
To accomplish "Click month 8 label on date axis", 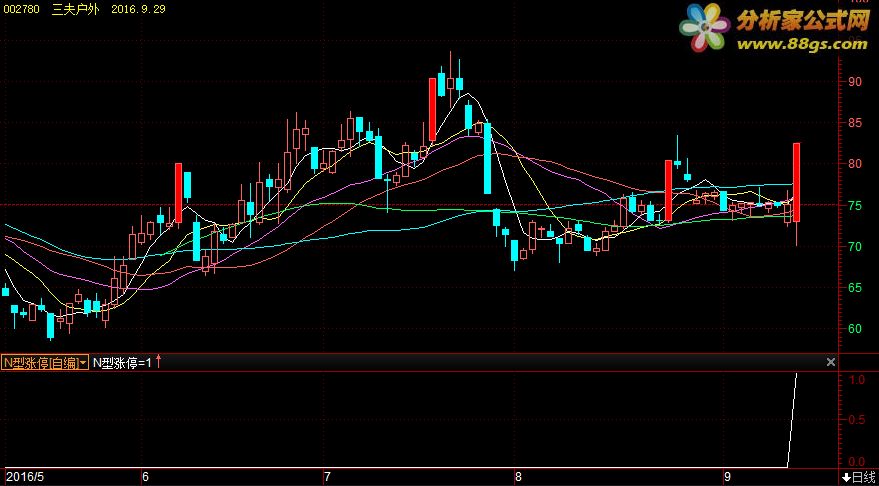I will click(519, 477).
